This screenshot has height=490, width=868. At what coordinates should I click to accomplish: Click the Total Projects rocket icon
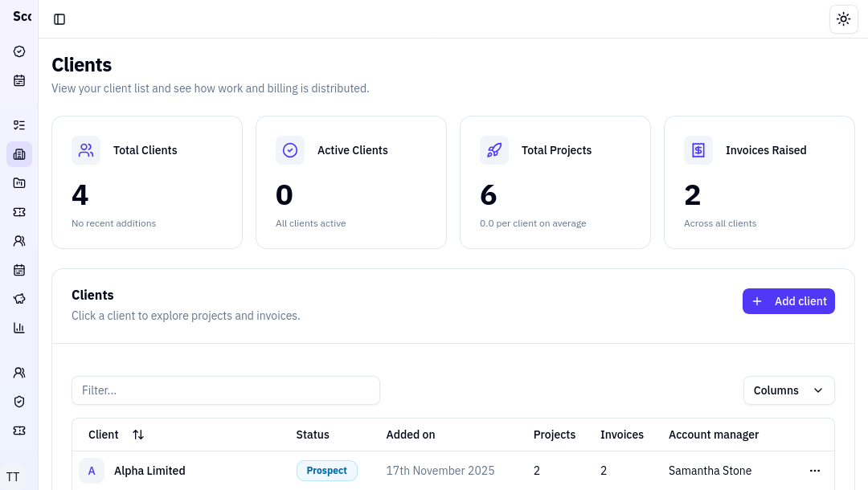493,150
